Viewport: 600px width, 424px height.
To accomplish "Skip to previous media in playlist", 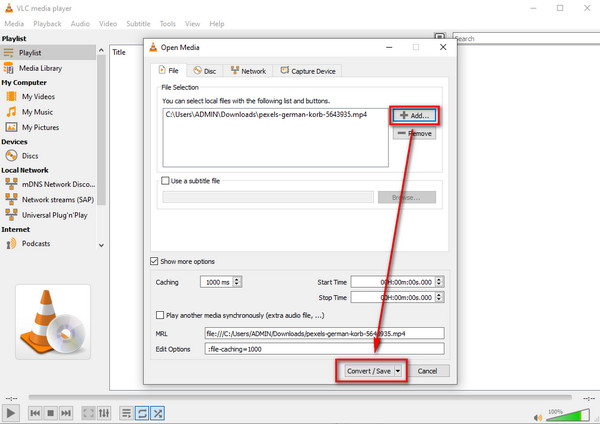I will click(x=35, y=413).
